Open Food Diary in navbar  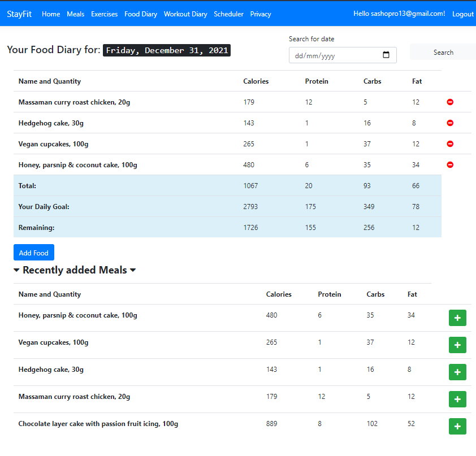[x=141, y=14]
